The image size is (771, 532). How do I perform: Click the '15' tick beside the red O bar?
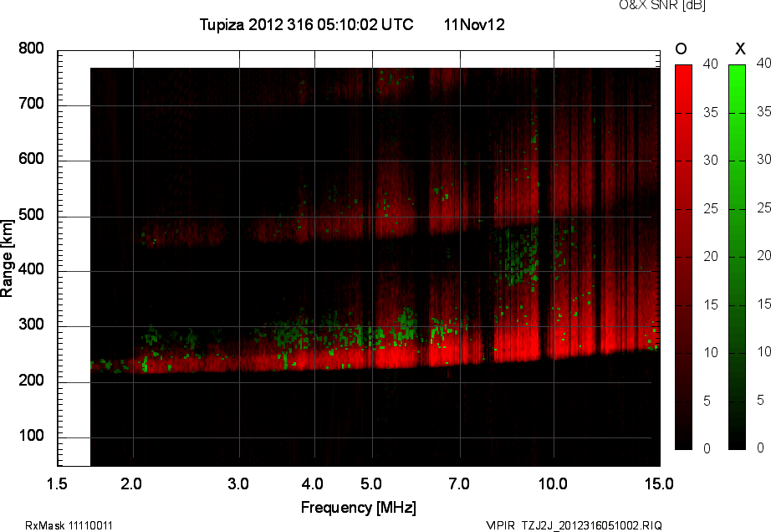tap(711, 304)
